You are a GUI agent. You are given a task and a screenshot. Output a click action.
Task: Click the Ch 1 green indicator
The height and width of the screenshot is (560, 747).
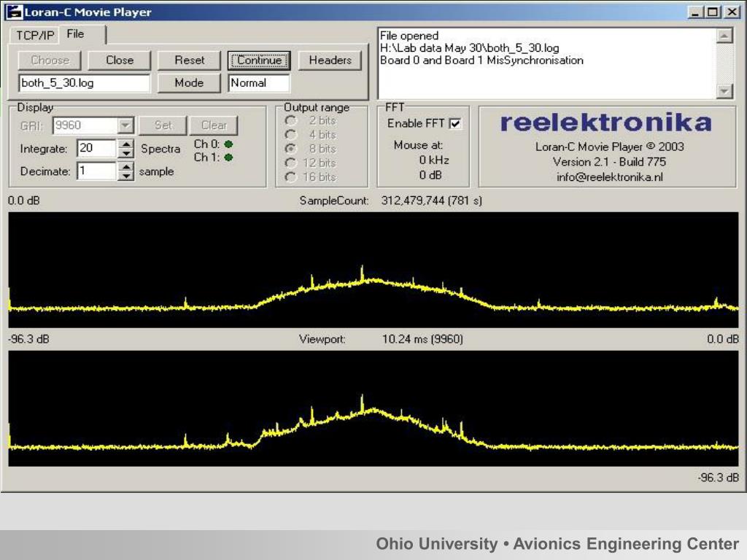click(x=228, y=157)
